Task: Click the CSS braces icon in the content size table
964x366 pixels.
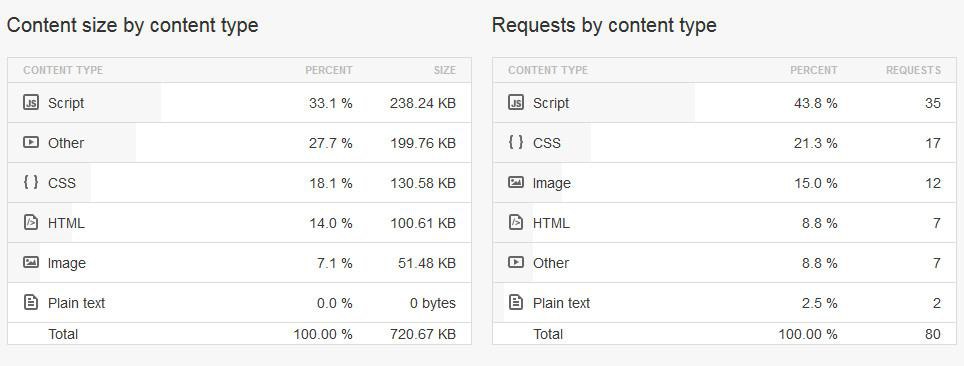Action: pos(31,182)
